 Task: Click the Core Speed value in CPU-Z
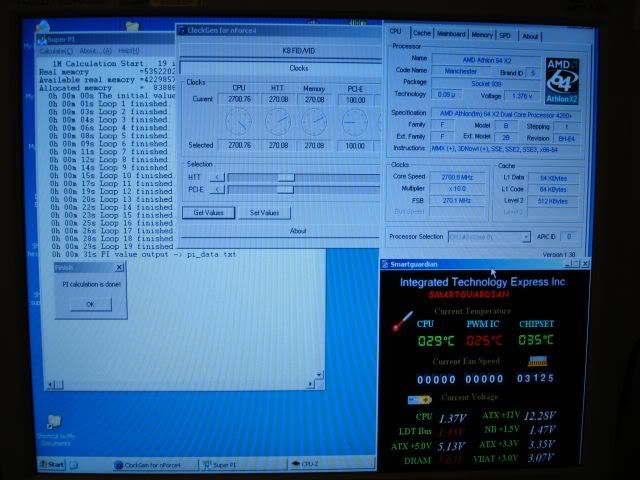tap(457, 177)
